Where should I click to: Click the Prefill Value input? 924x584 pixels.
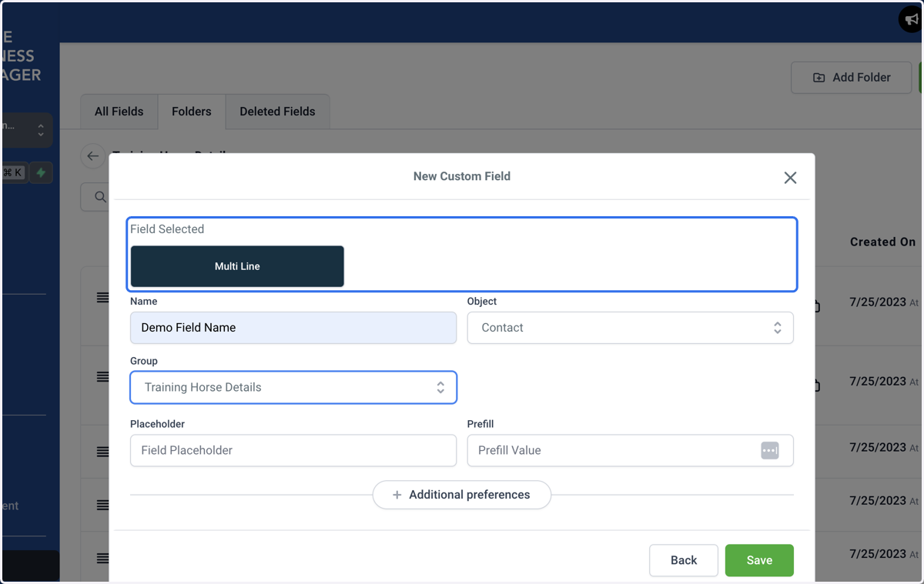click(x=631, y=451)
